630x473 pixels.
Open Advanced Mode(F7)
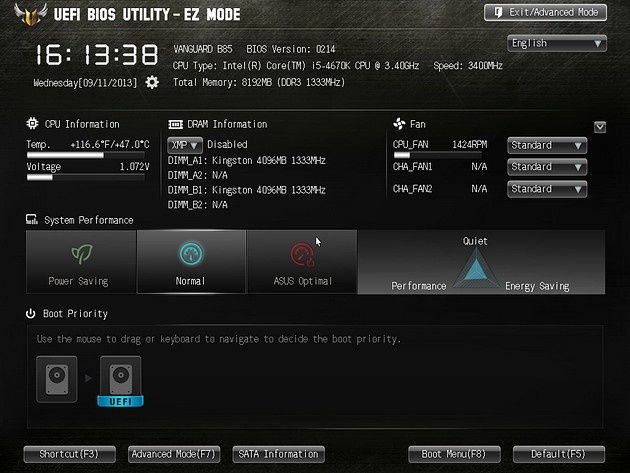(x=174, y=454)
